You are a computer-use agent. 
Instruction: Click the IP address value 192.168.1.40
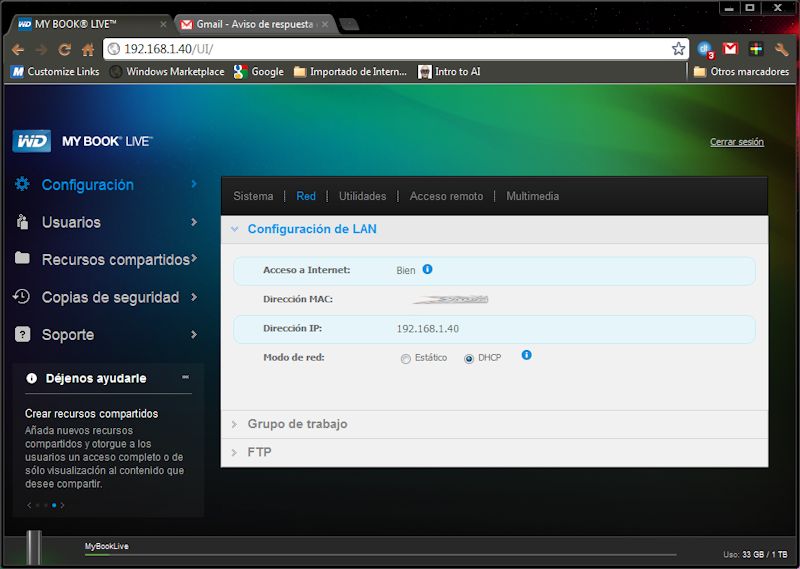pos(428,329)
